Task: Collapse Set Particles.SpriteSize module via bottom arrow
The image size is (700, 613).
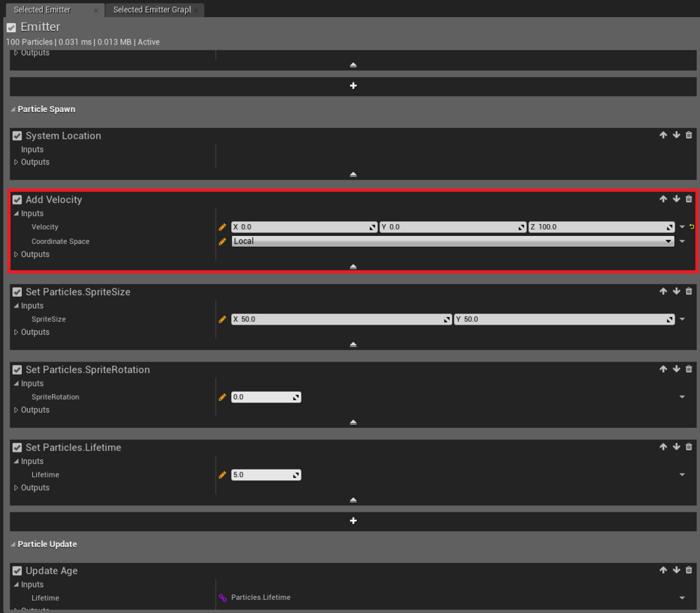Action: (353, 344)
